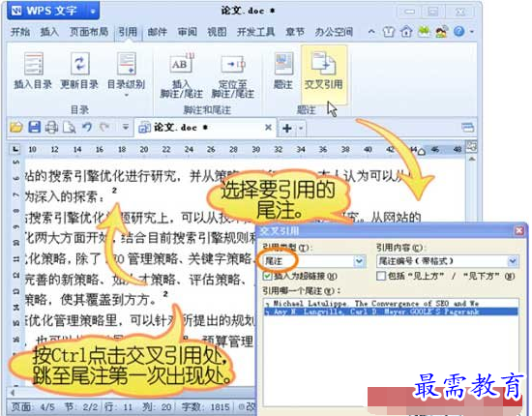The width and height of the screenshot is (532, 416).
Task: Switch to the 引用 (References) ribbon tab
Action: point(128,32)
